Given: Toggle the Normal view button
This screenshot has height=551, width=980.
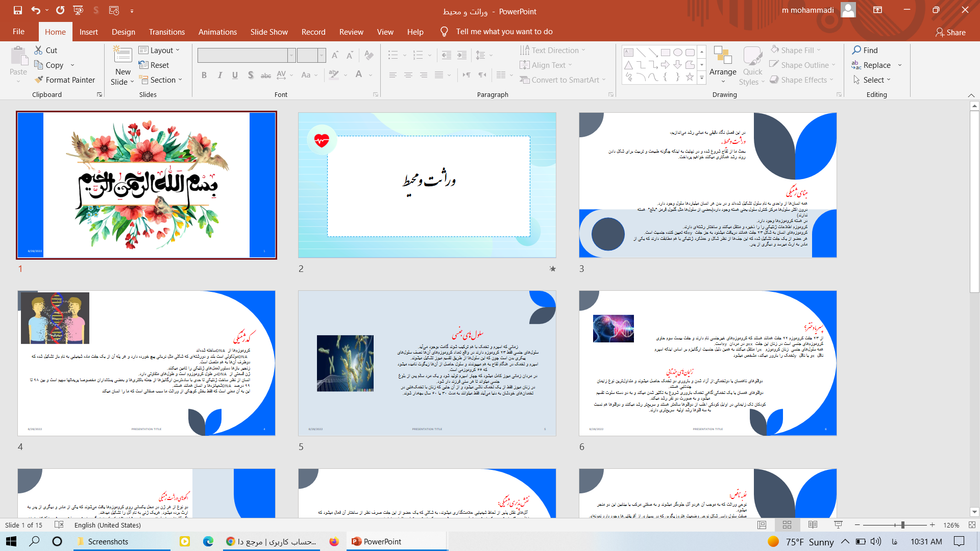Looking at the screenshot, I should click(762, 525).
